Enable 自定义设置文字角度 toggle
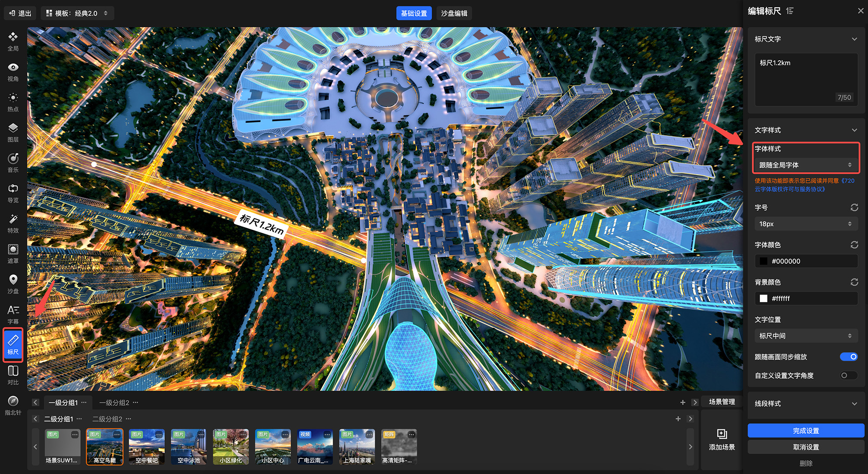Screen dimensions: 868x474 point(848,376)
